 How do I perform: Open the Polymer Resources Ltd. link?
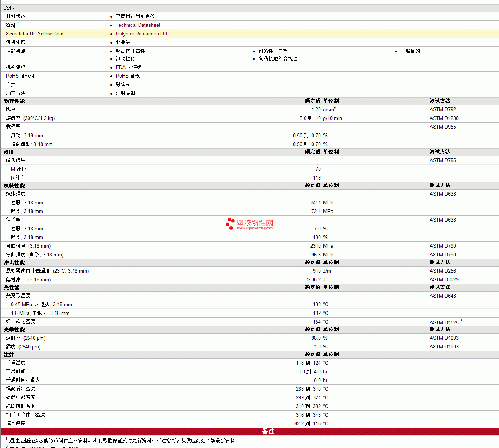point(142,34)
